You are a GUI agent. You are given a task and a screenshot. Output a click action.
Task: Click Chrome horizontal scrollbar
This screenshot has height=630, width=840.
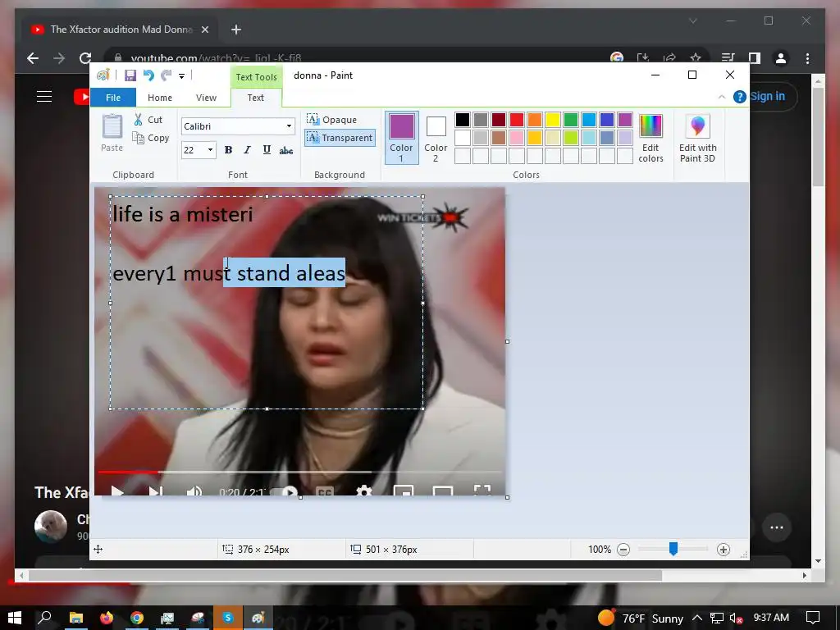(345, 575)
